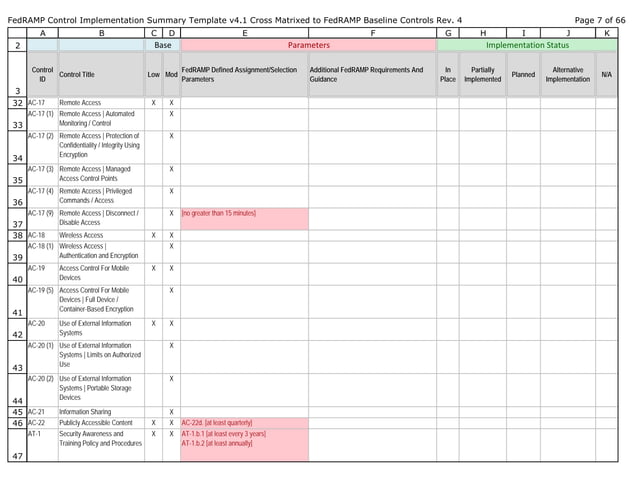Click the Parameters section header

308,45
